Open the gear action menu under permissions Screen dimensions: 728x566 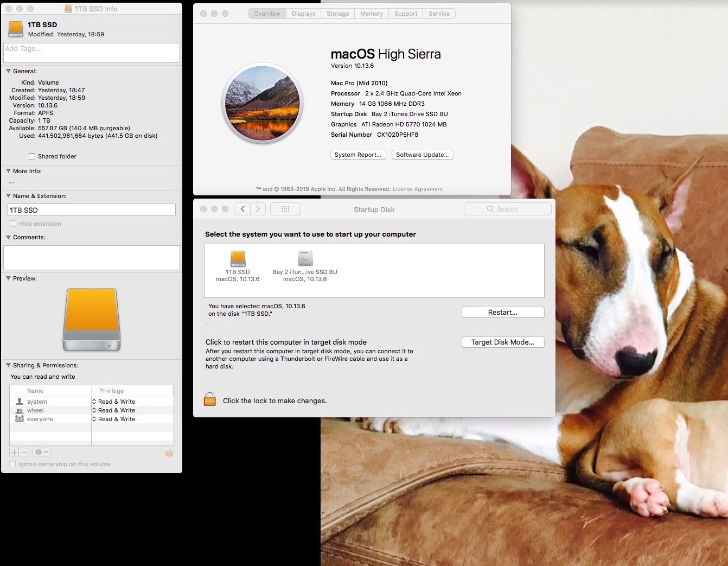[42, 452]
